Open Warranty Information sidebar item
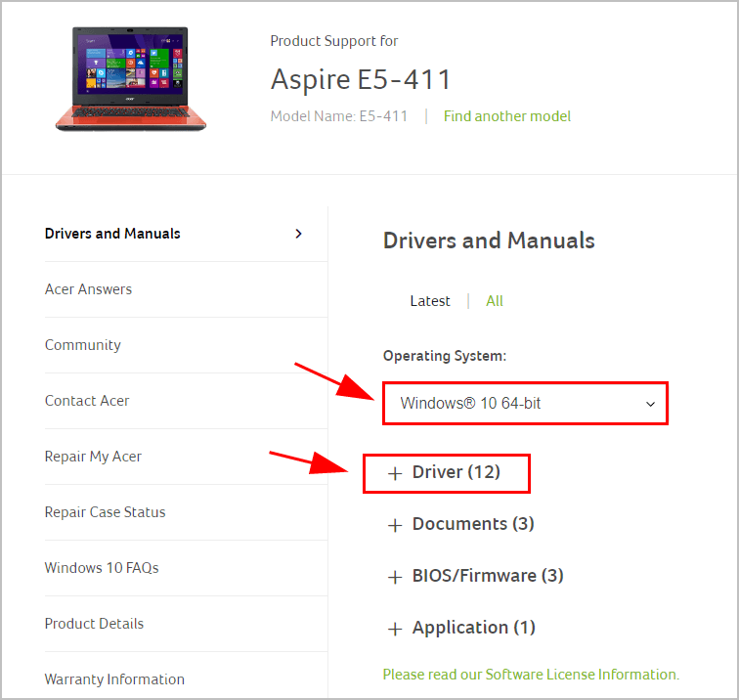The height and width of the screenshot is (700, 739). click(x=114, y=678)
